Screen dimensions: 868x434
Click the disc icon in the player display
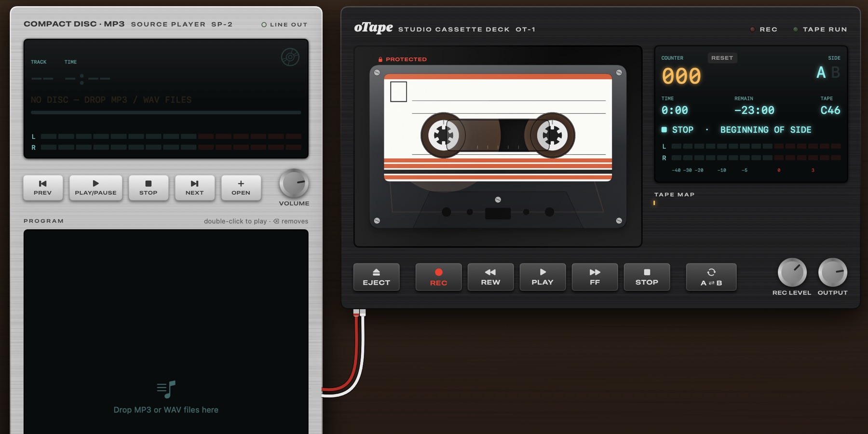pos(290,57)
